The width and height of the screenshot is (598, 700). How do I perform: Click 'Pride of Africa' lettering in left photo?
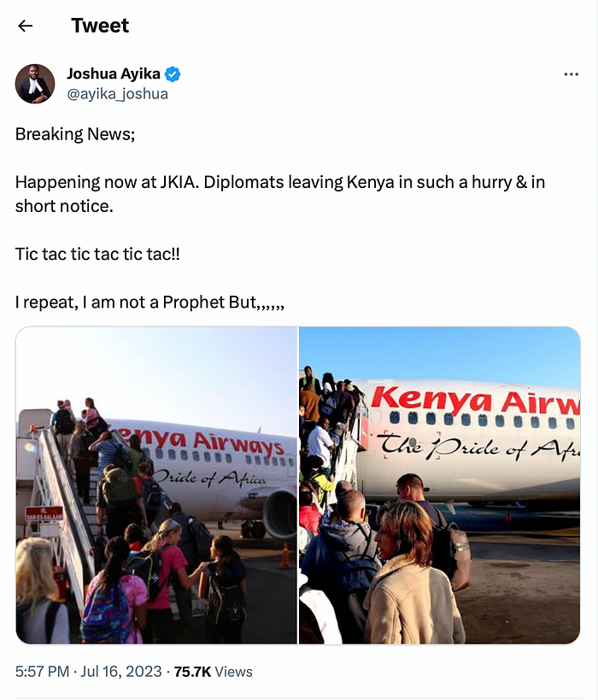click(x=210, y=478)
